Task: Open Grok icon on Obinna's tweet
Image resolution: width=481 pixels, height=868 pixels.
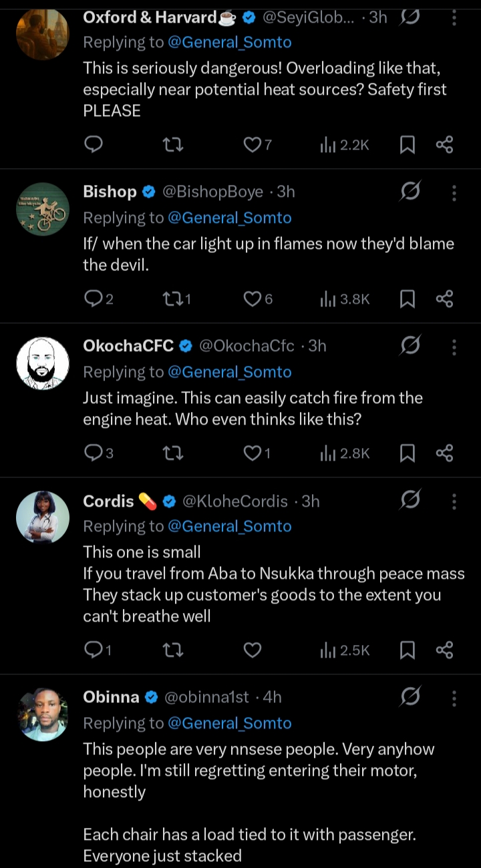Action: point(410,698)
